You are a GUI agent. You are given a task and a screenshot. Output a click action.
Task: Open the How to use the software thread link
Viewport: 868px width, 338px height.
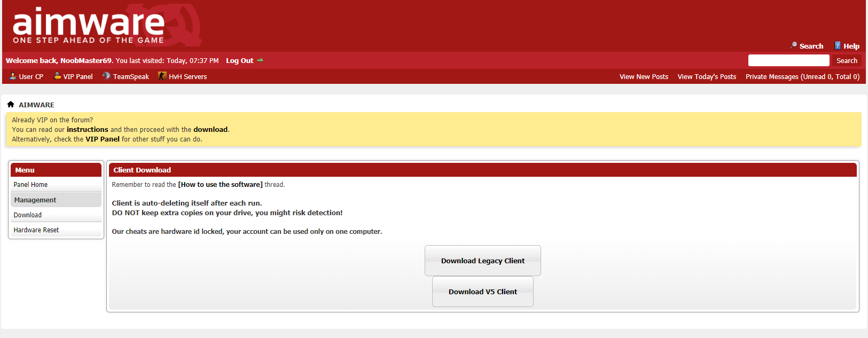220,185
